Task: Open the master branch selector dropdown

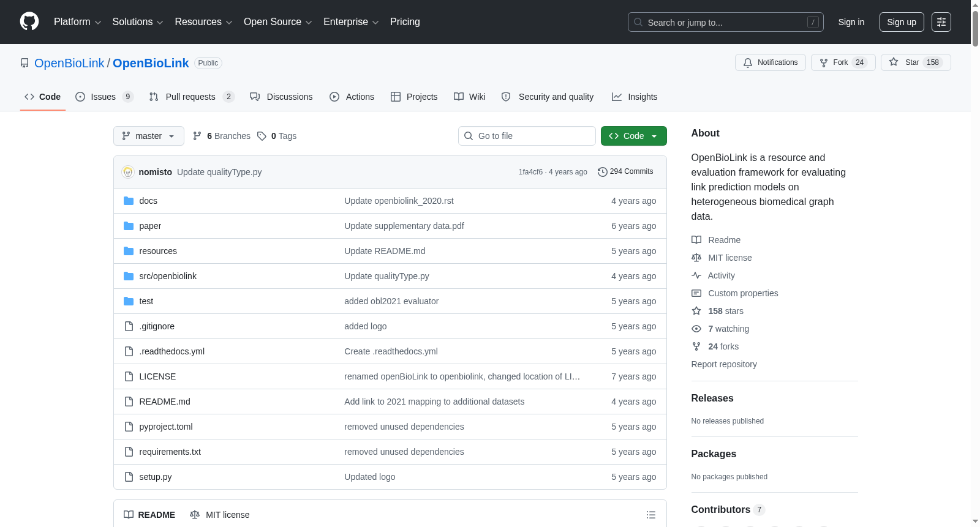Action: 149,136
